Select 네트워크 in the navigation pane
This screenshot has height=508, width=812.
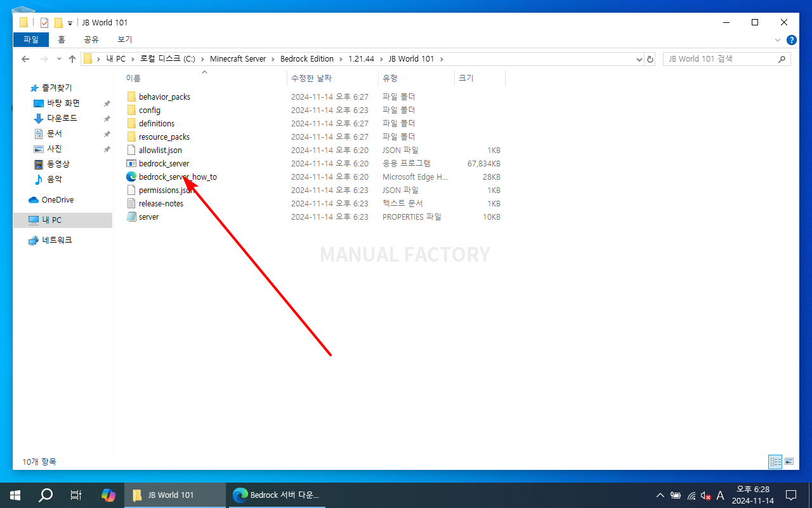pos(57,240)
